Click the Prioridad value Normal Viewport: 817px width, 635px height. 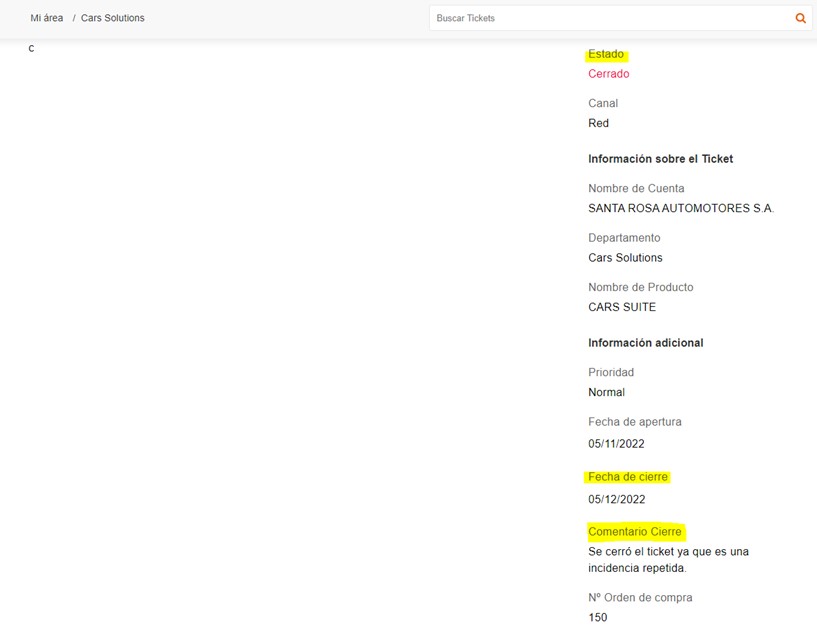click(x=606, y=392)
